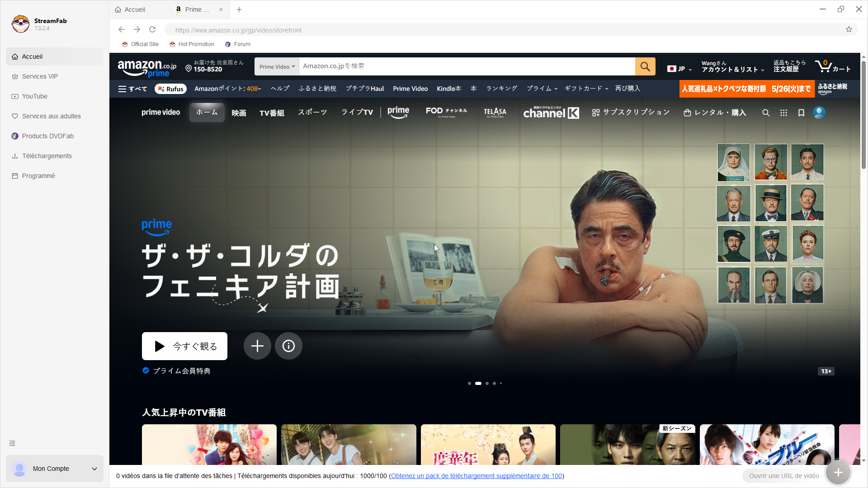Open the Prime Video apps grid icon
Screen dimensions: 868x488
coord(783,113)
